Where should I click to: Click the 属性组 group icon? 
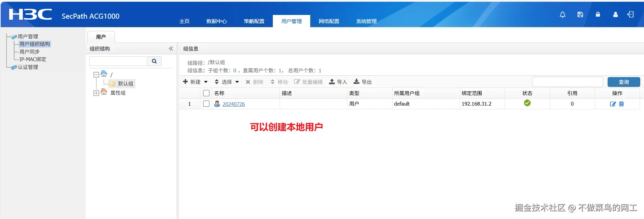point(104,92)
